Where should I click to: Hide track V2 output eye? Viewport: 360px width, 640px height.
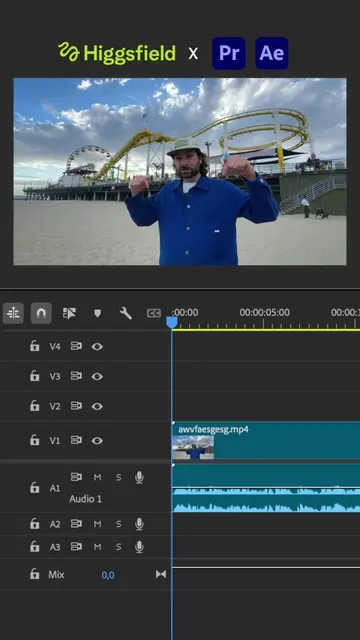[97, 406]
